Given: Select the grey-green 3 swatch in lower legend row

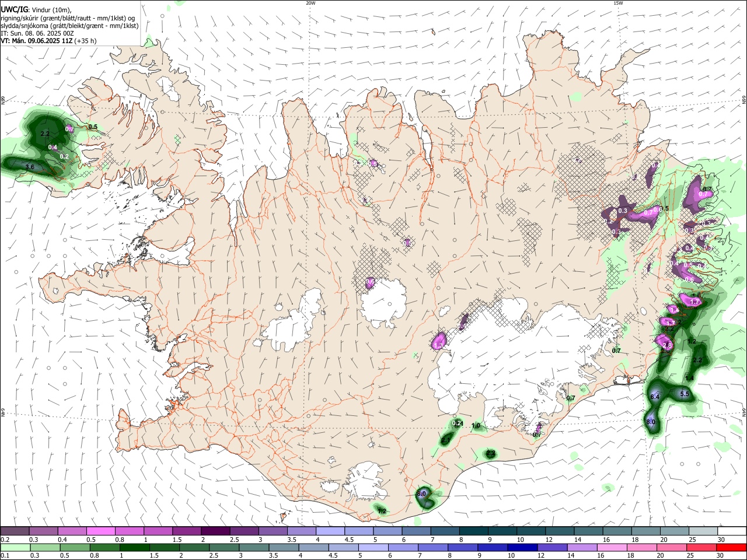Looking at the screenshot, I should [x=254, y=547].
